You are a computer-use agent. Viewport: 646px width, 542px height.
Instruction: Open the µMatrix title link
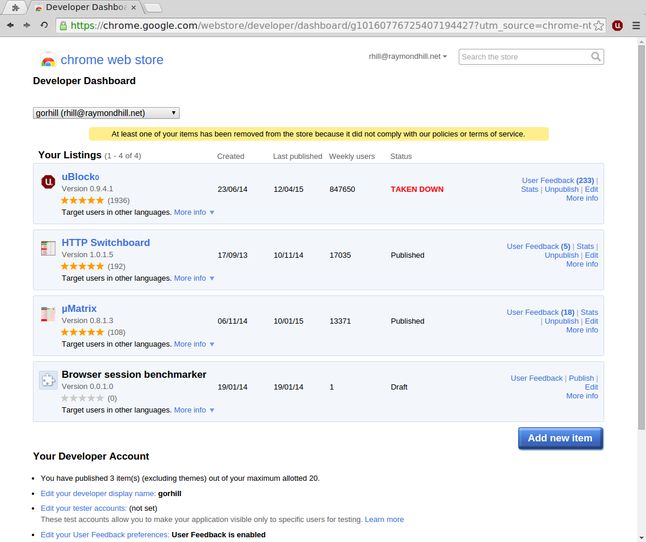tap(79, 308)
